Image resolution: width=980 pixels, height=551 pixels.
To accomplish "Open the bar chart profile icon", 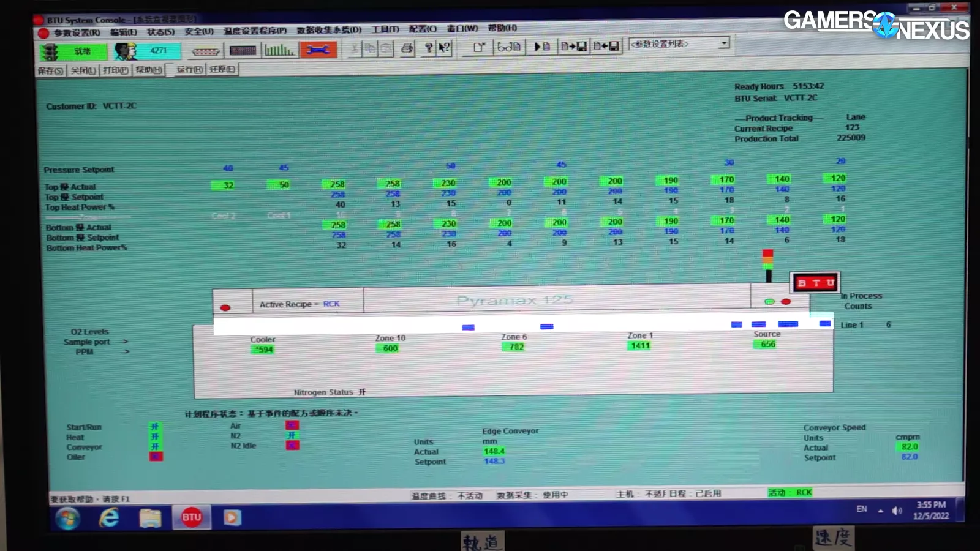I will click(x=279, y=50).
